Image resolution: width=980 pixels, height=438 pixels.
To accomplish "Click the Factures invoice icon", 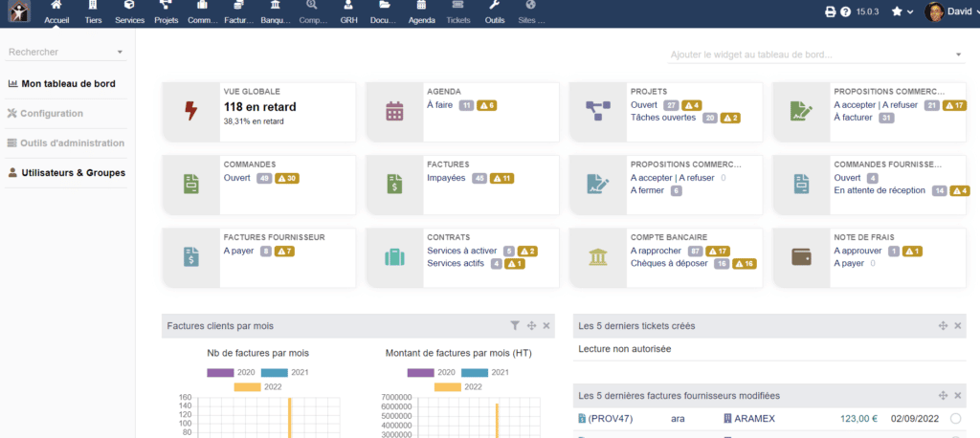I will pyautogui.click(x=394, y=184).
